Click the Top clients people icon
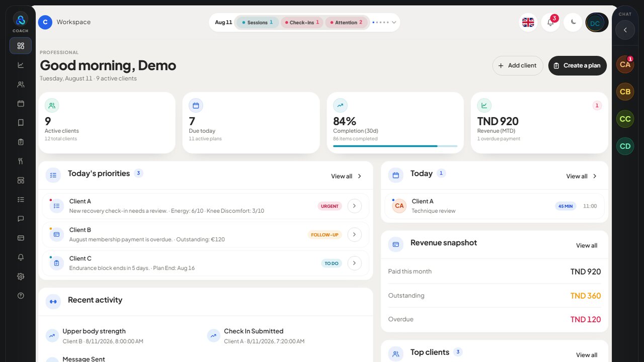The width and height of the screenshot is (644, 362). click(x=395, y=354)
